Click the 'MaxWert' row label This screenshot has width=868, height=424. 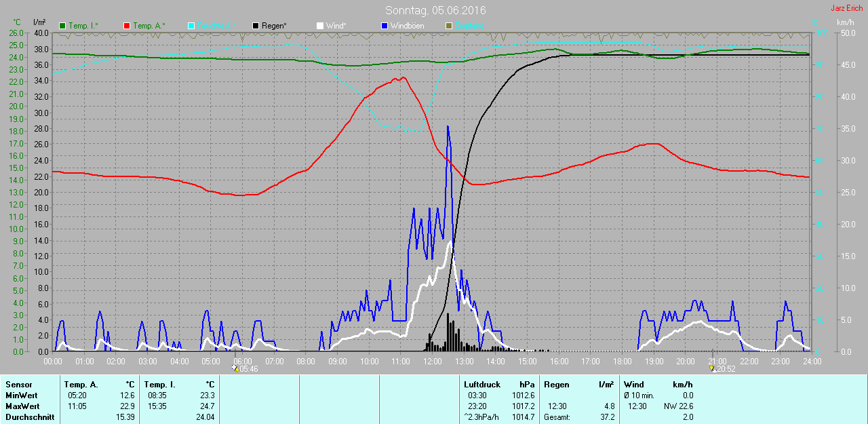tap(22, 406)
